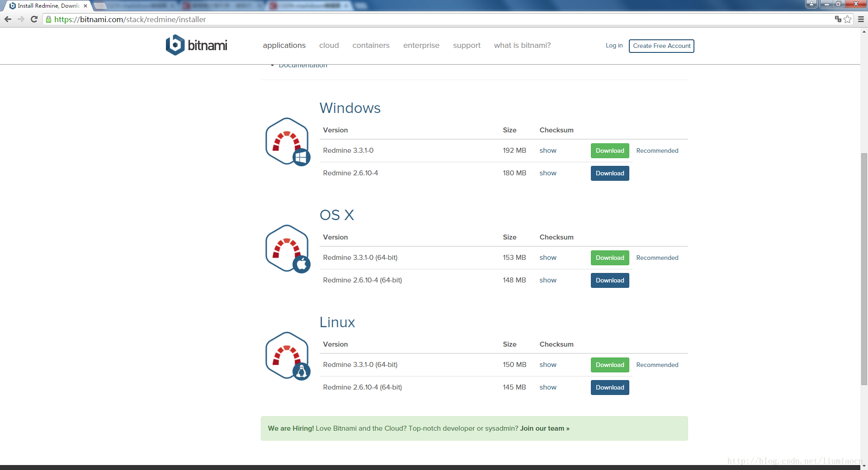The image size is (868, 470).
Task: Download Redmine 2.6.10-4 for Windows
Action: point(610,173)
